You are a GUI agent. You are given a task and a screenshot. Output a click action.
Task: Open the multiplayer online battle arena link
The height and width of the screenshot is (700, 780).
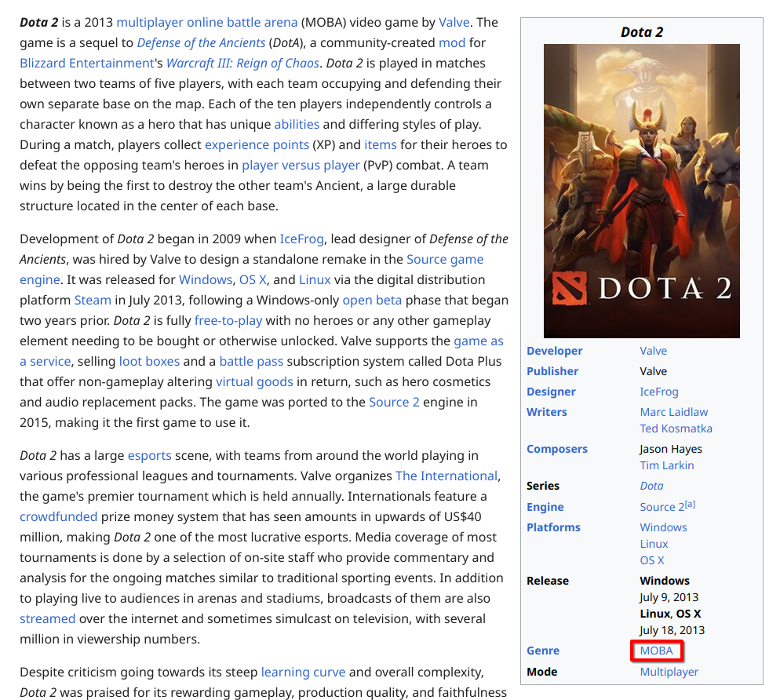pyautogui.click(x=207, y=23)
